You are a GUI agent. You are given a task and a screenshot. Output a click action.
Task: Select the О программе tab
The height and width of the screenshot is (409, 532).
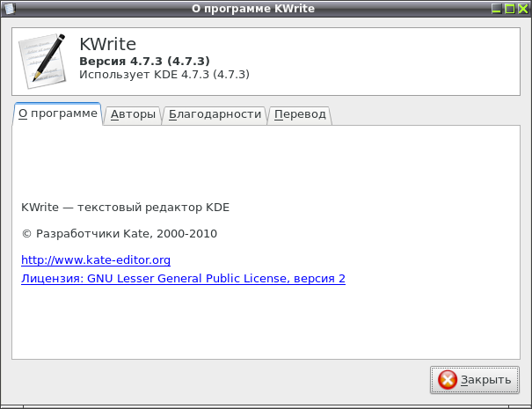click(x=57, y=113)
